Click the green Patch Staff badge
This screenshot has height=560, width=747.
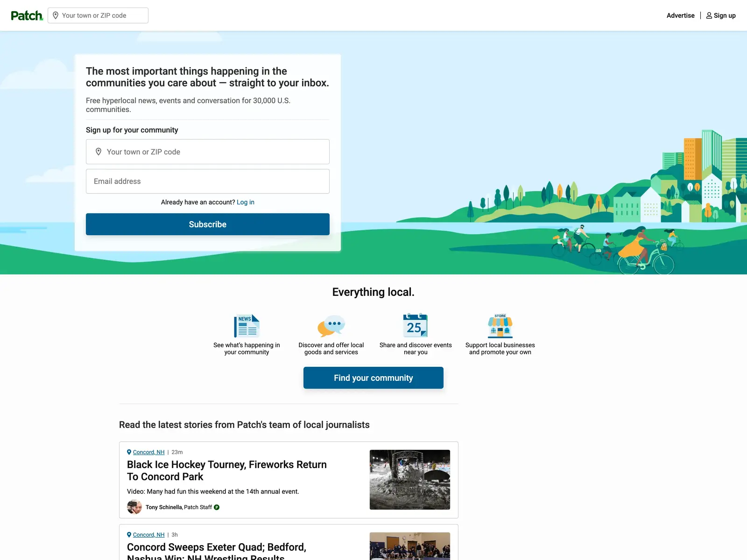[217, 507]
